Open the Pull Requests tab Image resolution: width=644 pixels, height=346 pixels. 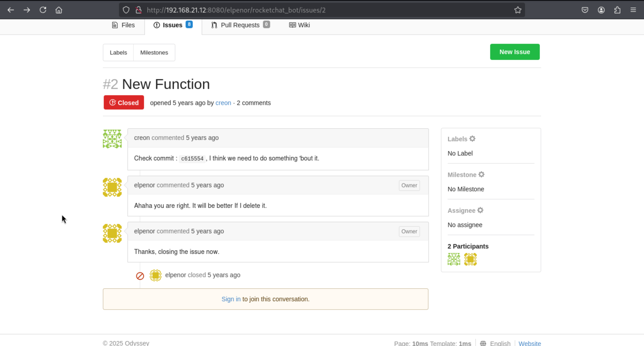(240, 25)
